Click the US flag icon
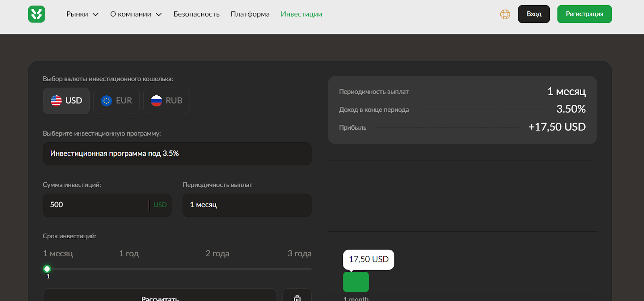This screenshot has width=644, height=301. [56, 101]
